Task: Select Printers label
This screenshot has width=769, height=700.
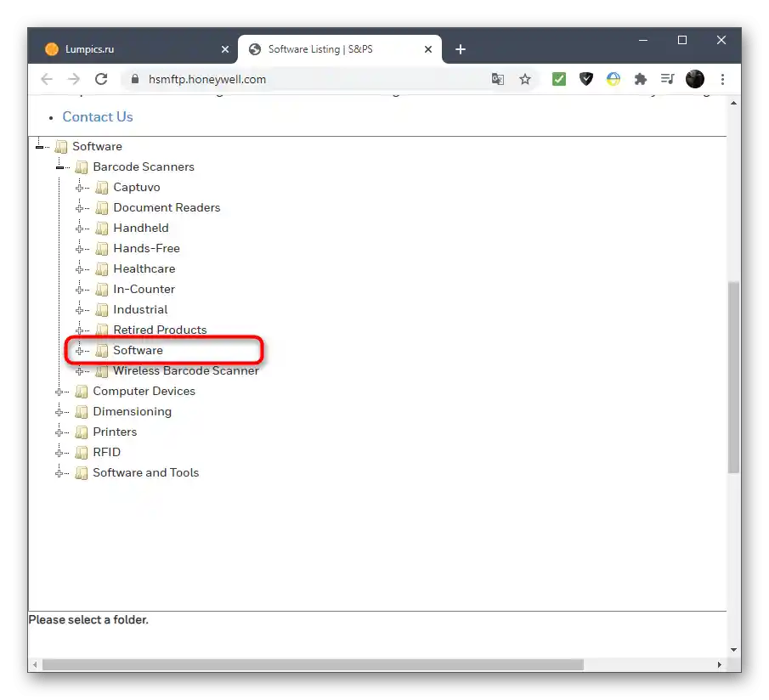Action: click(115, 432)
